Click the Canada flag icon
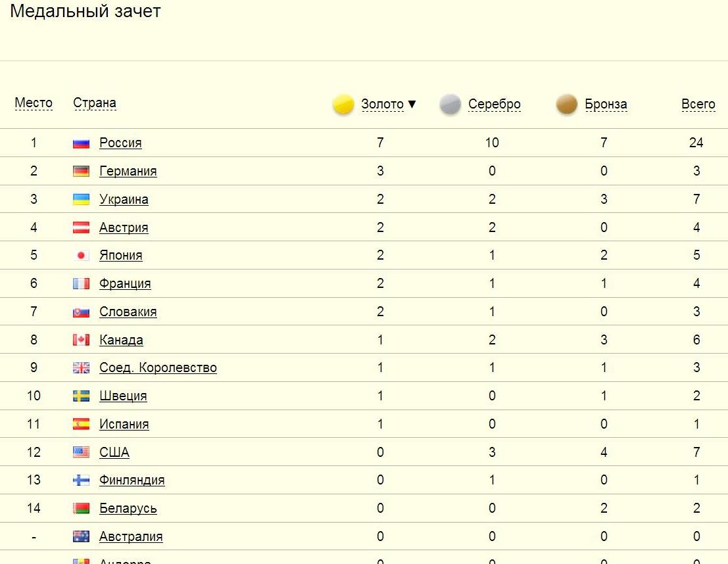 (x=81, y=341)
